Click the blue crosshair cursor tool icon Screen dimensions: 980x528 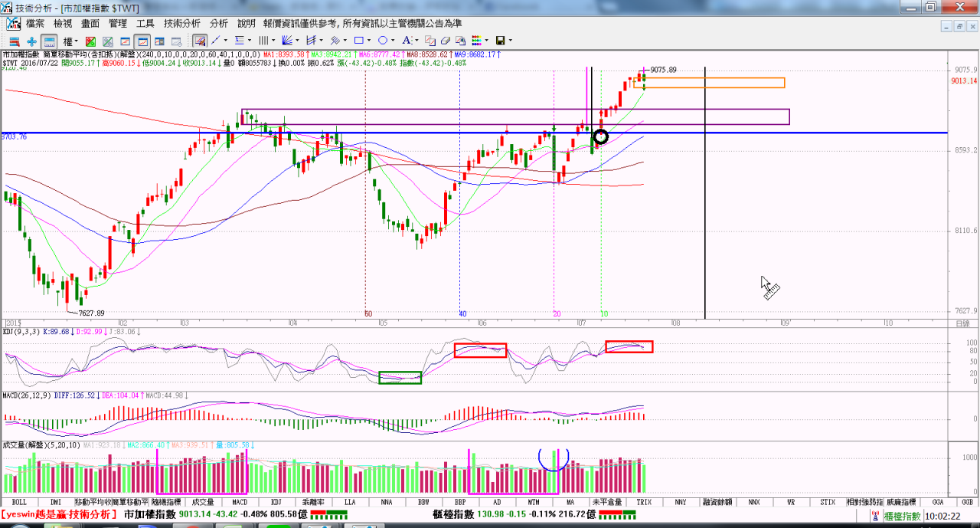pyautogui.click(x=31, y=41)
